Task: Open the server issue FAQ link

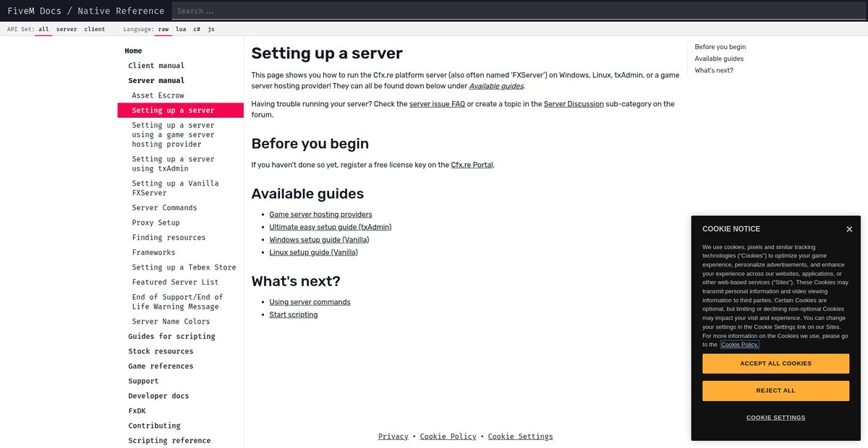Action: pyautogui.click(x=437, y=104)
